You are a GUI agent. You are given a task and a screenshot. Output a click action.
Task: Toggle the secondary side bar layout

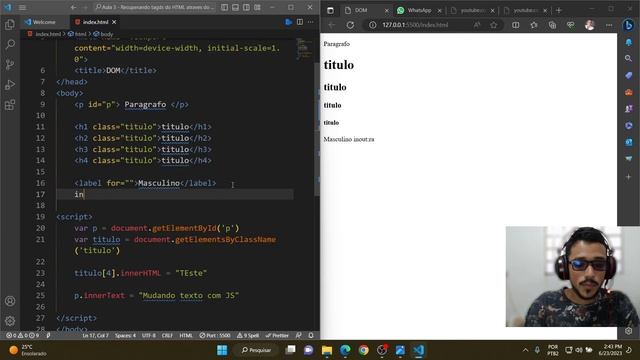click(x=247, y=7)
